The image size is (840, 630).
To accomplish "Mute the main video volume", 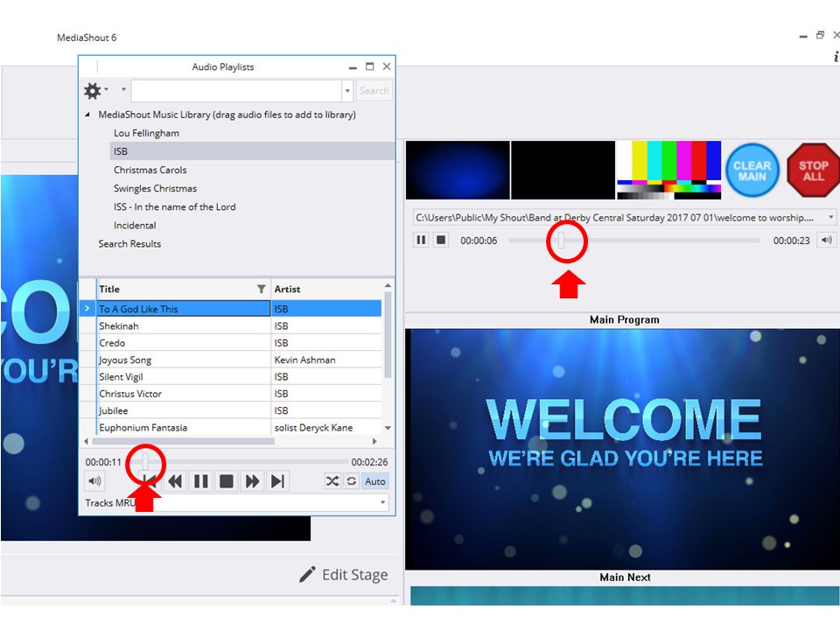I will click(x=826, y=240).
